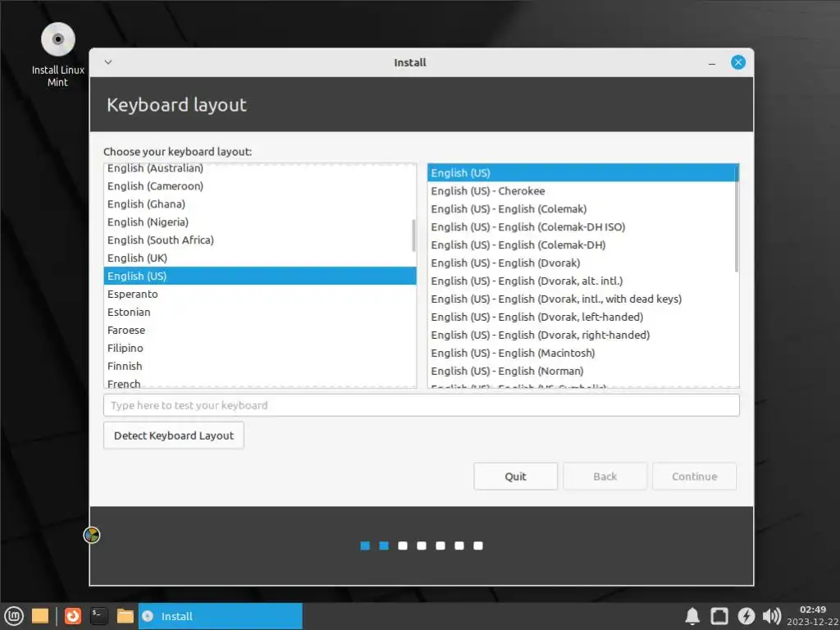Click the Show Desktop folder icon in taskbar
This screenshot has height=630, width=840.
pyautogui.click(x=40, y=616)
